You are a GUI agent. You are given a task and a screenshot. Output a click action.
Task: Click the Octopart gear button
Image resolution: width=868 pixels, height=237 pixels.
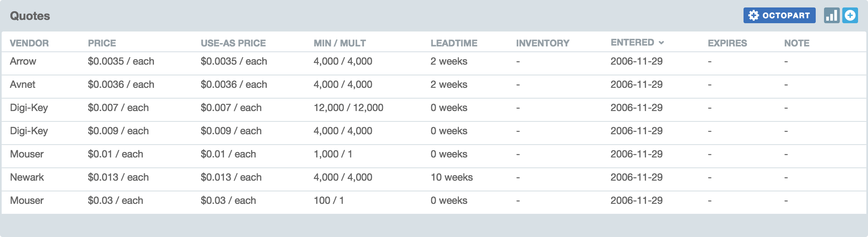pos(779,16)
